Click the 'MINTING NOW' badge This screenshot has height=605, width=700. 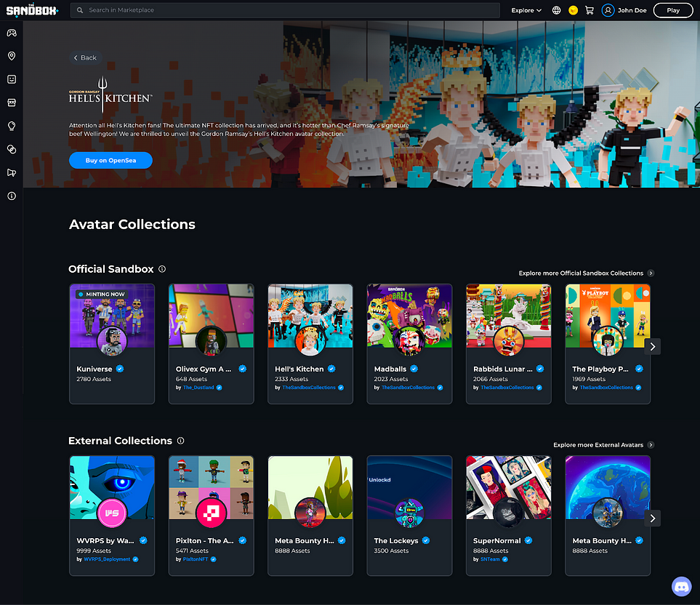[x=102, y=295]
